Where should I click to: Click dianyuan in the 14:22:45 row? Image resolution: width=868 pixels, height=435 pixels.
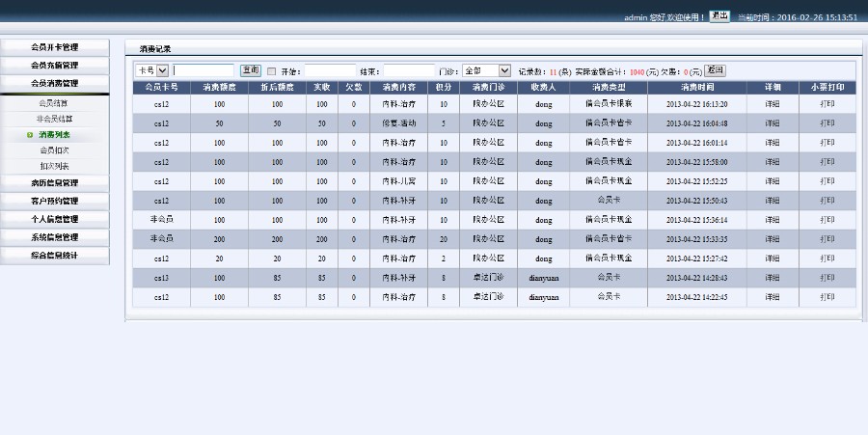[x=543, y=297]
